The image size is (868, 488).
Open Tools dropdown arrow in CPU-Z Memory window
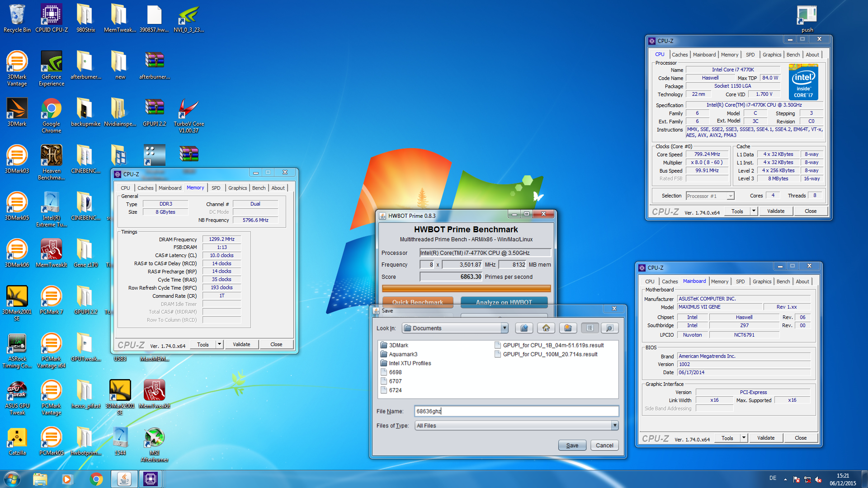point(220,344)
